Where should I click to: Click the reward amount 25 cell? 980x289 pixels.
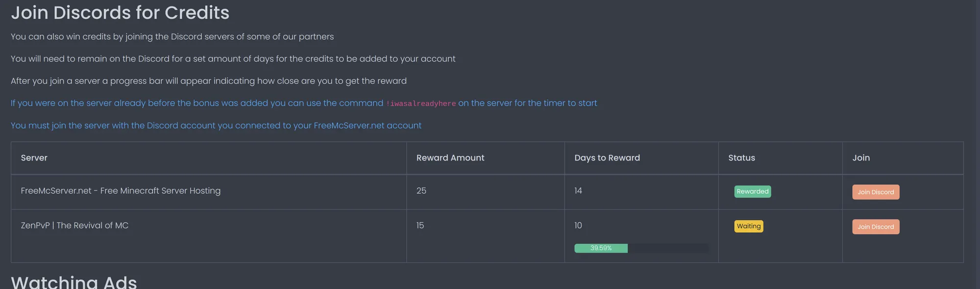[x=421, y=191]
